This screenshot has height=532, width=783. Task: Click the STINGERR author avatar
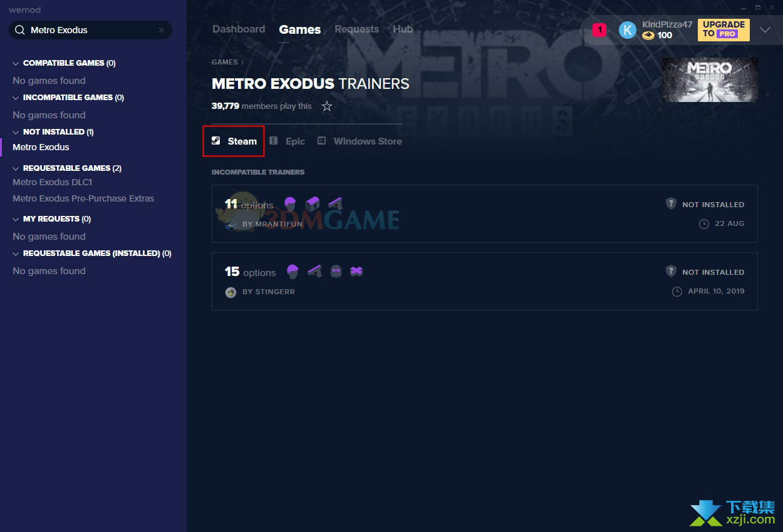(231, 292)
